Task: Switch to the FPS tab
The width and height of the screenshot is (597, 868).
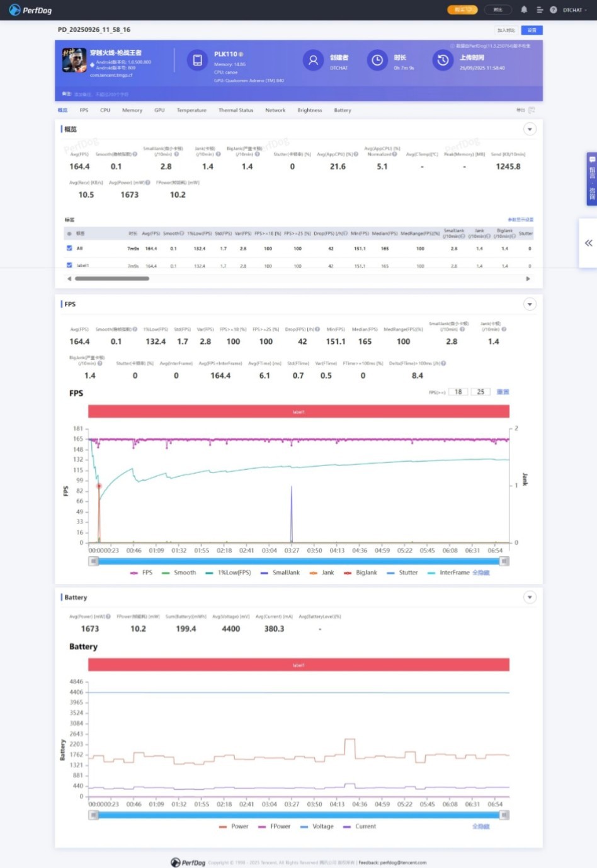Action: [84, 110]
